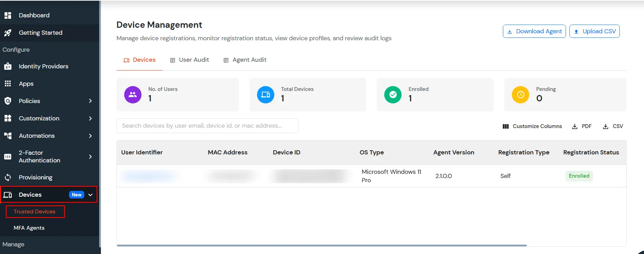
Task: Click the Registration Type column header
Action: coord(524,152)
